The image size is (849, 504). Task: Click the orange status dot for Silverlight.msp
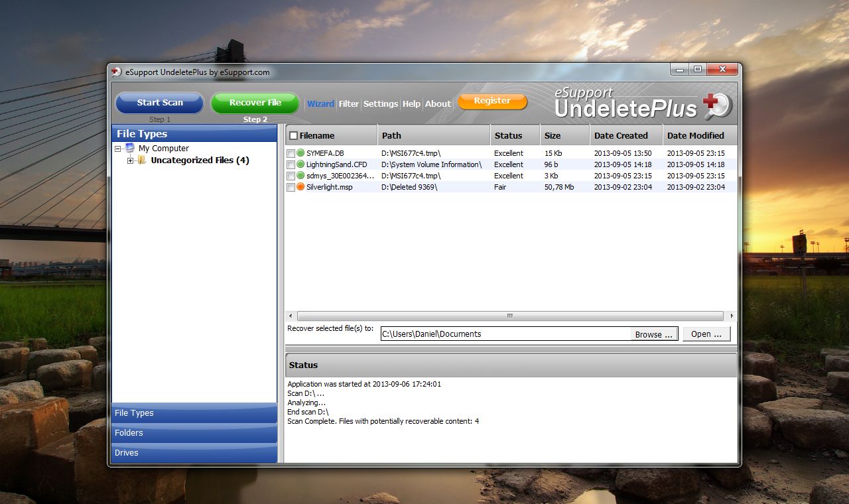(300, 187)
